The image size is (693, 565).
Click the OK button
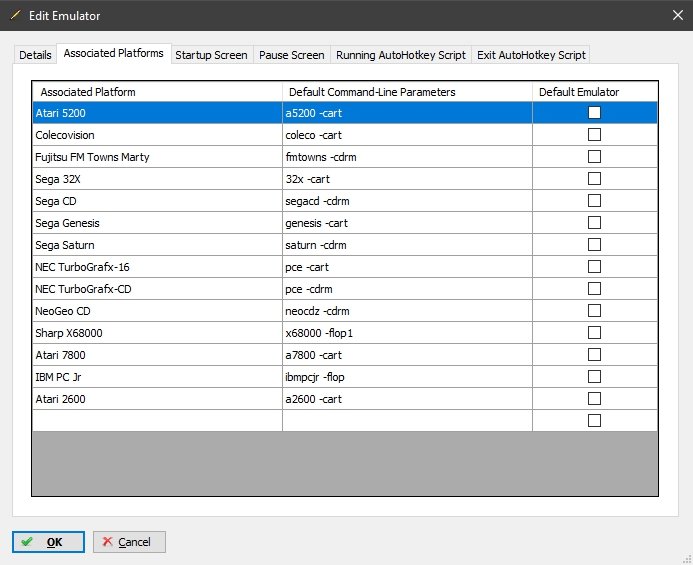tap(48, 542)
